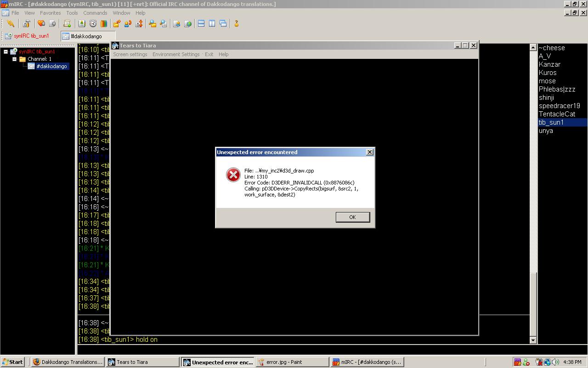Switch to Tears to Tiara taskbar button
This screenshot has height=368, width=588.
coord(143,362)
